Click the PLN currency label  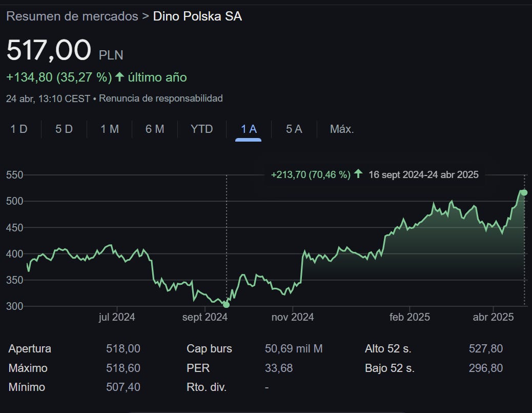pyautogui.click(x=111, y=55)
